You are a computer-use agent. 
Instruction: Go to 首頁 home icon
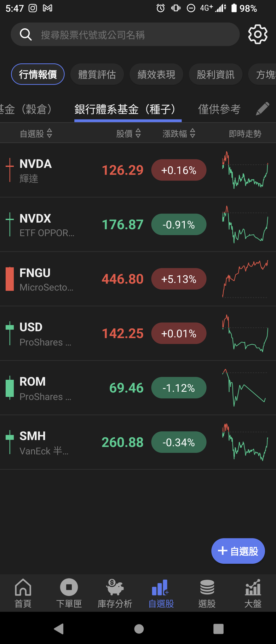(x=23, y=588)
